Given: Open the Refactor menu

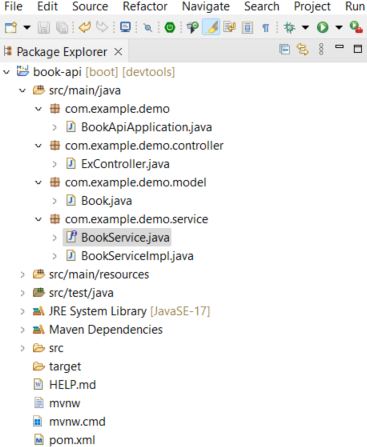Looking at the screenshot, I should [x=145, y=6].
